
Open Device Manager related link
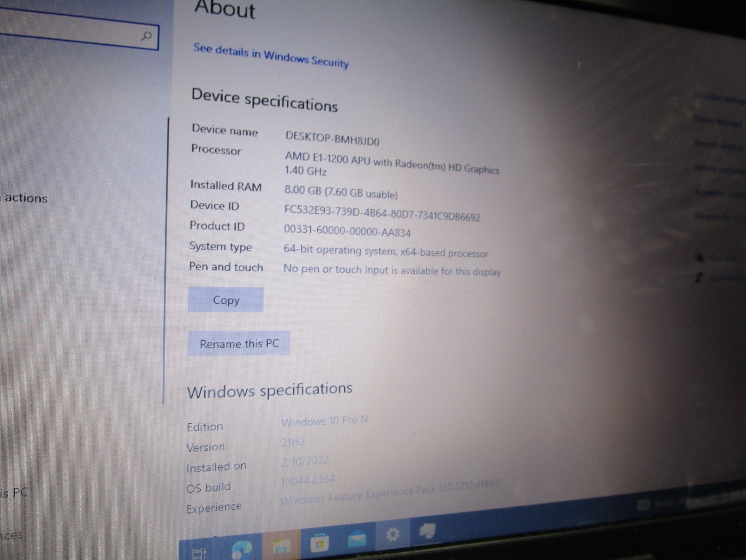pyautogui.click(x=718, y=122)
